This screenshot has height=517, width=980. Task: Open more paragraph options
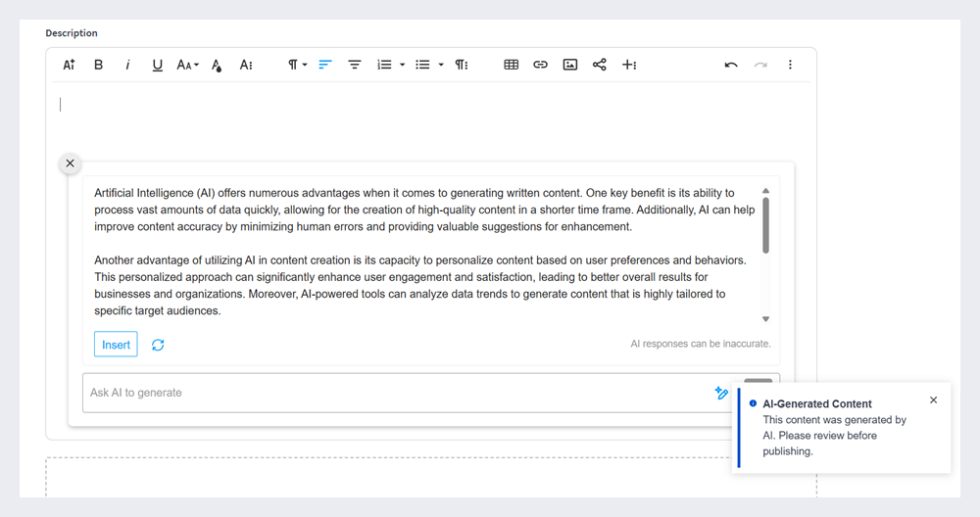pyautogui.click(x=462, y=65)
